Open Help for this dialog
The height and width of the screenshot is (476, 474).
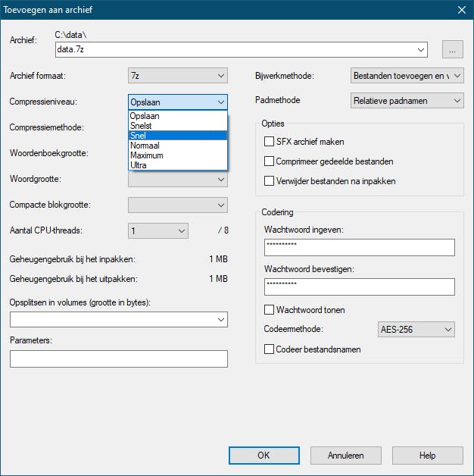coord(427,456)
